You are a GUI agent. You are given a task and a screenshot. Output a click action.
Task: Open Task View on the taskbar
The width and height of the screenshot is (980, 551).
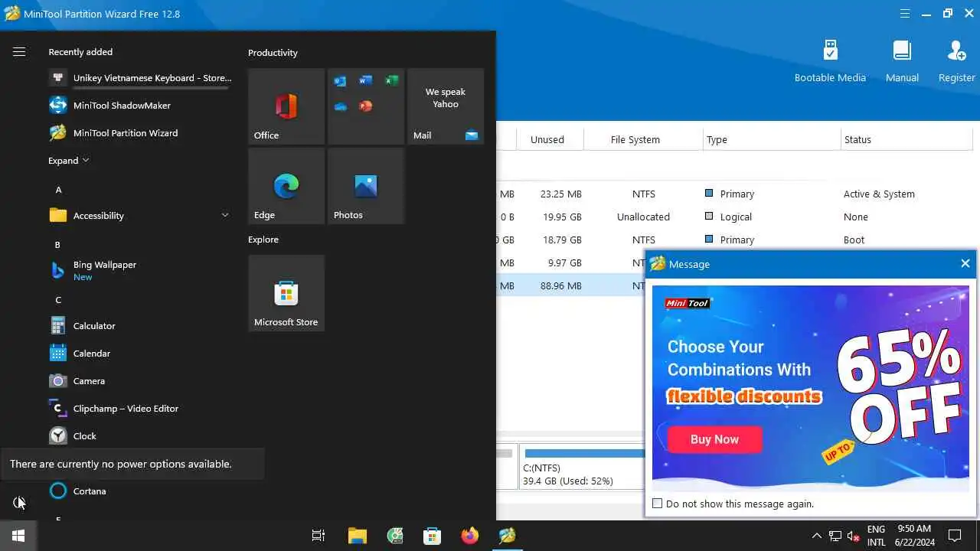pos(318,536)
